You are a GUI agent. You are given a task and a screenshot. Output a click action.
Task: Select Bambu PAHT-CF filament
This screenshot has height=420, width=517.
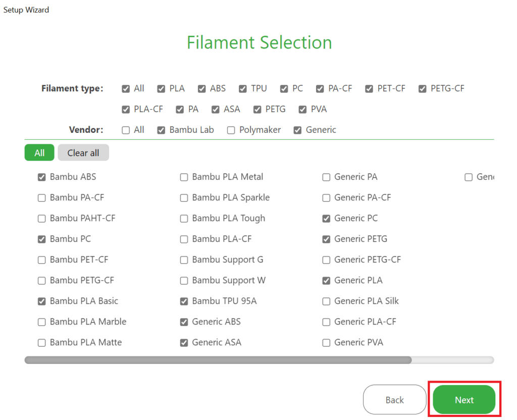click(x=41, y=219)
